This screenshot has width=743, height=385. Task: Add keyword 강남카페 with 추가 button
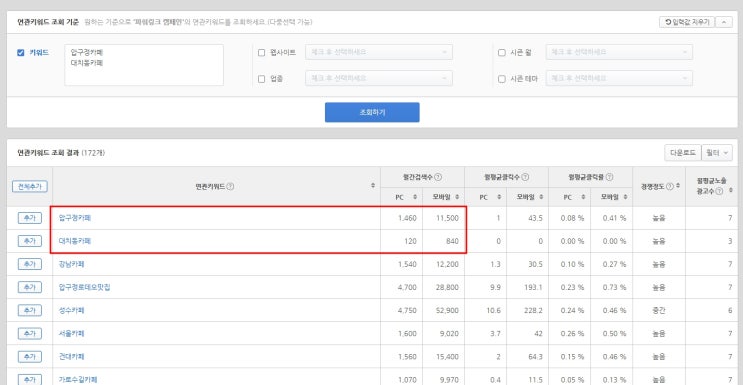pos(29,264)
